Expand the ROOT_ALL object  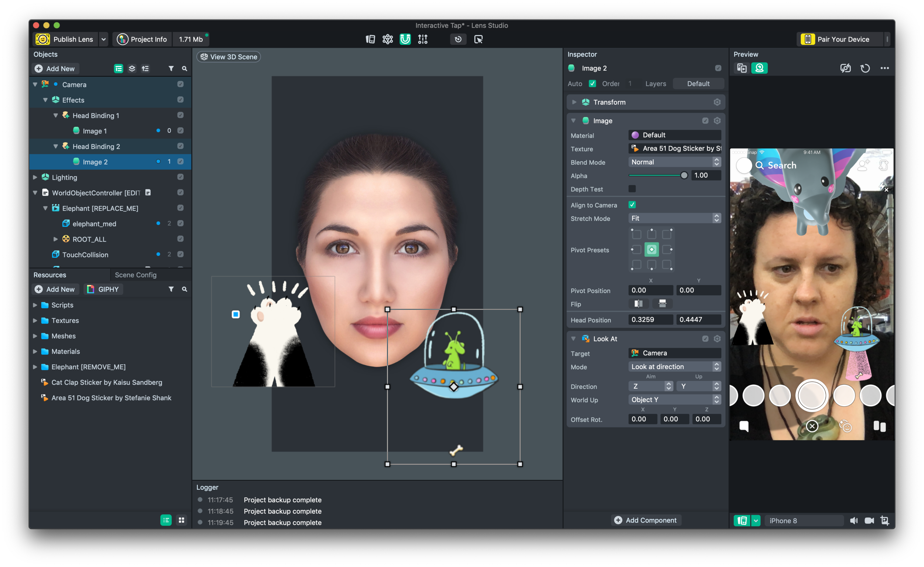coord(55,239)
